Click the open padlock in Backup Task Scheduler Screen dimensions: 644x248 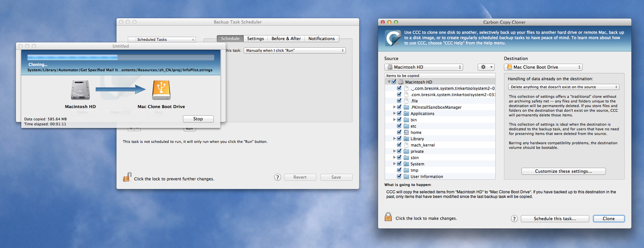tap(127, 177)
